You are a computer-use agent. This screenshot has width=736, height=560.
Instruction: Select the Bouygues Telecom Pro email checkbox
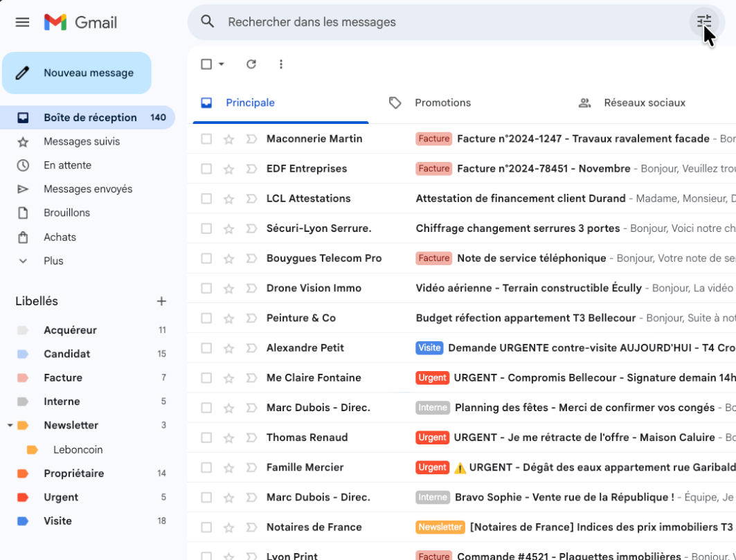[x=206, y=258]
